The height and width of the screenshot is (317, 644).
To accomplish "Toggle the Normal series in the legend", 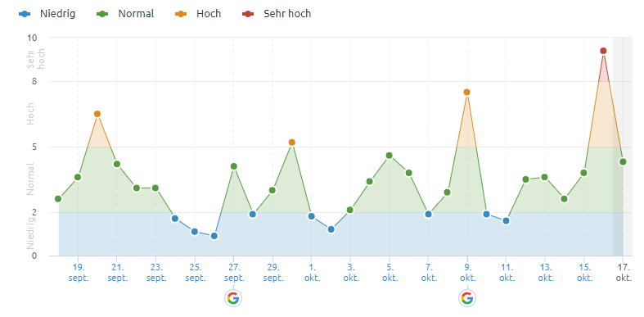I will (x=126, y=14).
